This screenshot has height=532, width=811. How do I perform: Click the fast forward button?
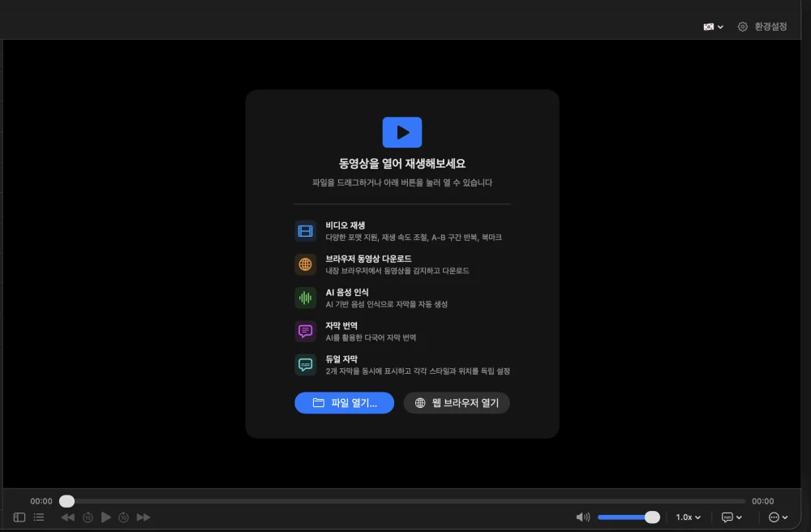pyautogui.click(x=144, y=517)
